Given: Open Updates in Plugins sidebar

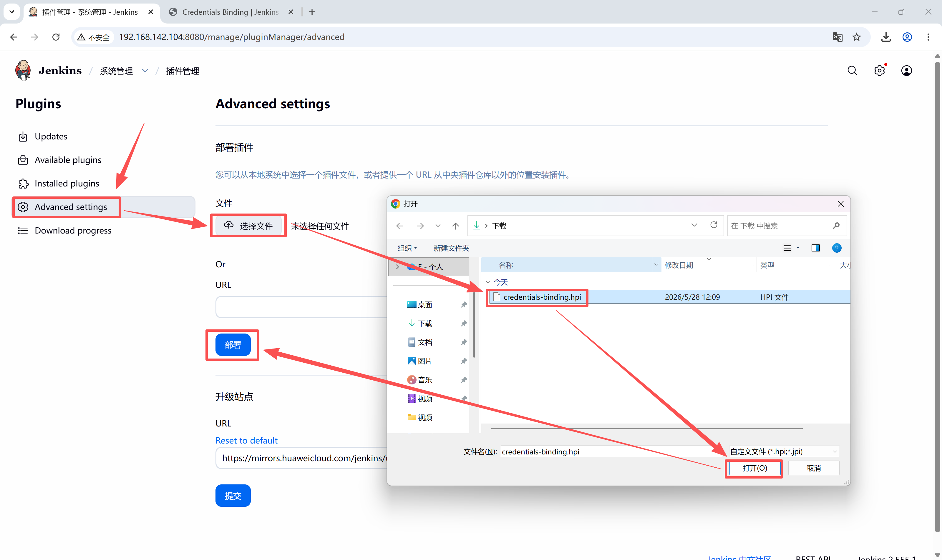Looking at the screenshot, I should [x=51, y=136].
